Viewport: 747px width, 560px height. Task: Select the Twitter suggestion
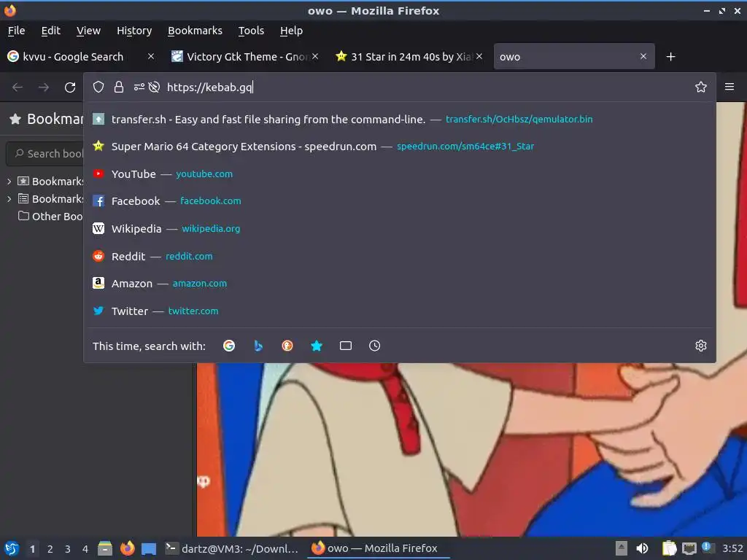point(399,311)
